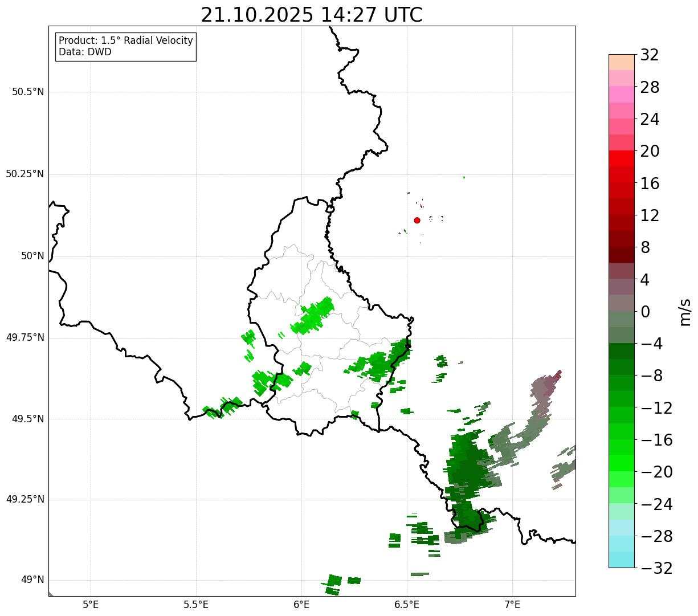Click the 6°E longitude label

(301, 604)
